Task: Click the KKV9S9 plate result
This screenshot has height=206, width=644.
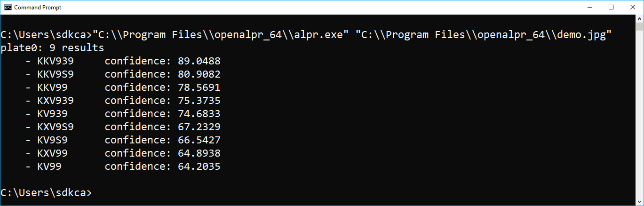Action: coord(56,74)
